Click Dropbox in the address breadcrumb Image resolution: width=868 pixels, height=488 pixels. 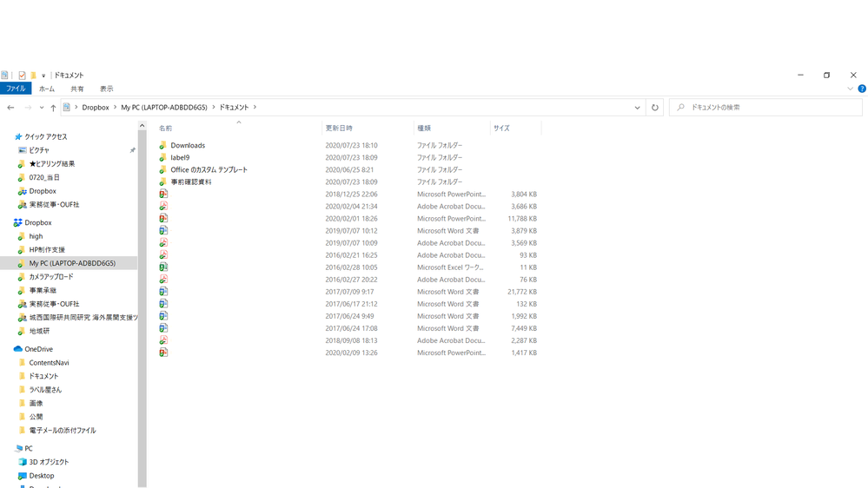click(96, 108)
